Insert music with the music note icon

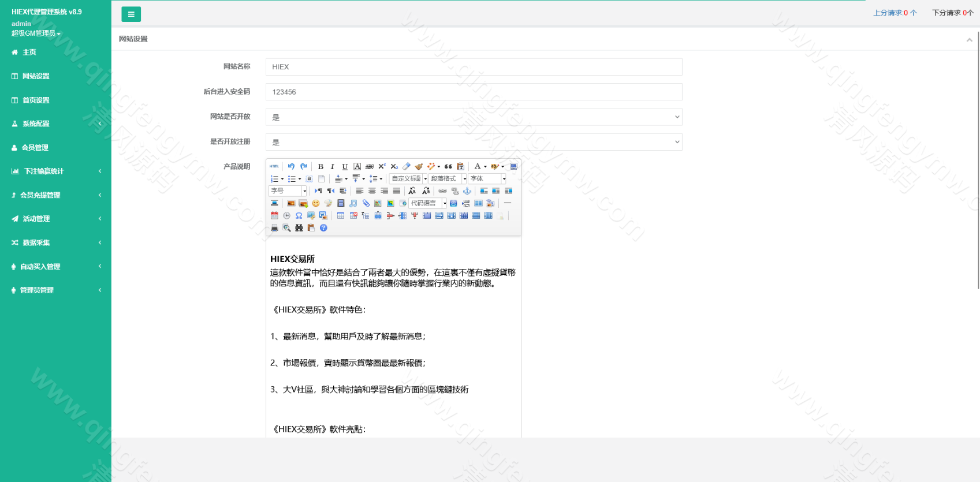(x=353, y=203)
